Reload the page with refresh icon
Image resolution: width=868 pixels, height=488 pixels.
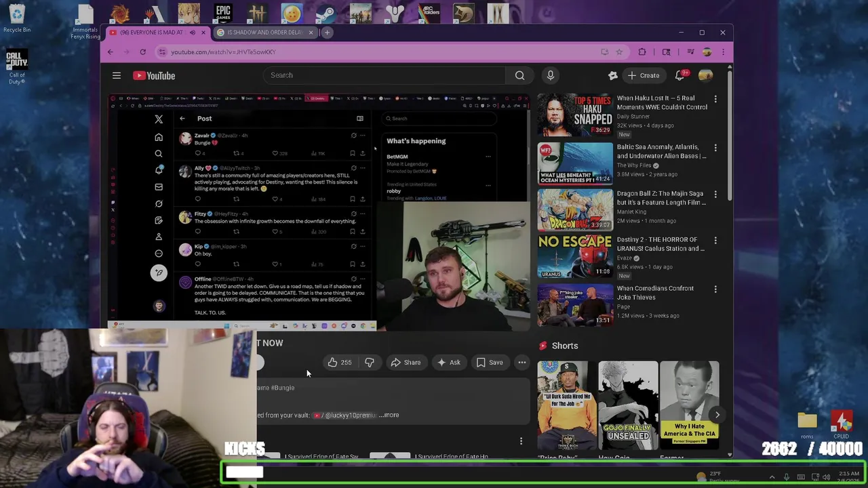[142, 52]
